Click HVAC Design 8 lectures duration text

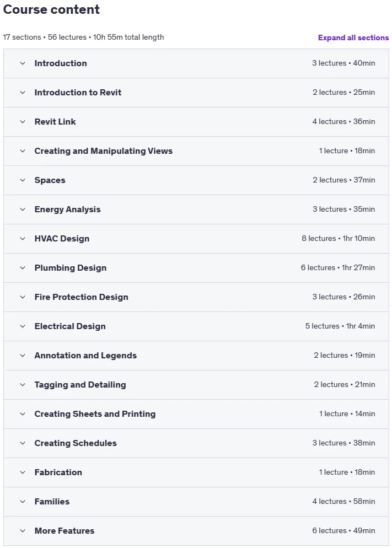(338, 238)
